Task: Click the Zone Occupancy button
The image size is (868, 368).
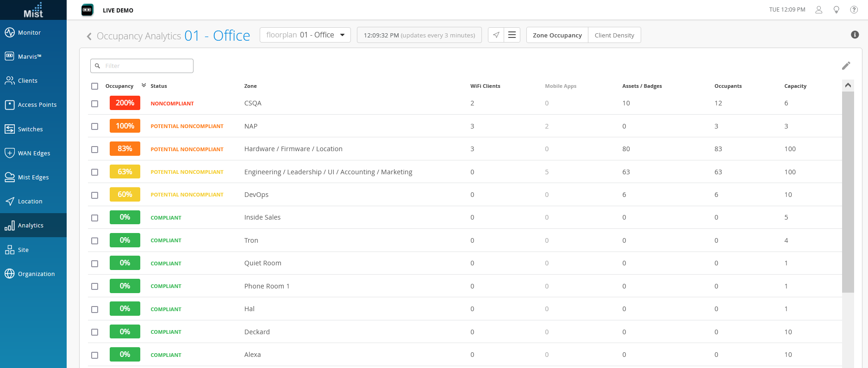Action: pos(557,35)
